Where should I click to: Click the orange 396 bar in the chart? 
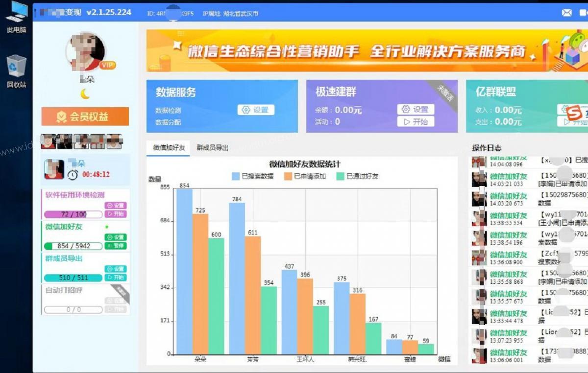pyautogui.click(x=305, y=316)
